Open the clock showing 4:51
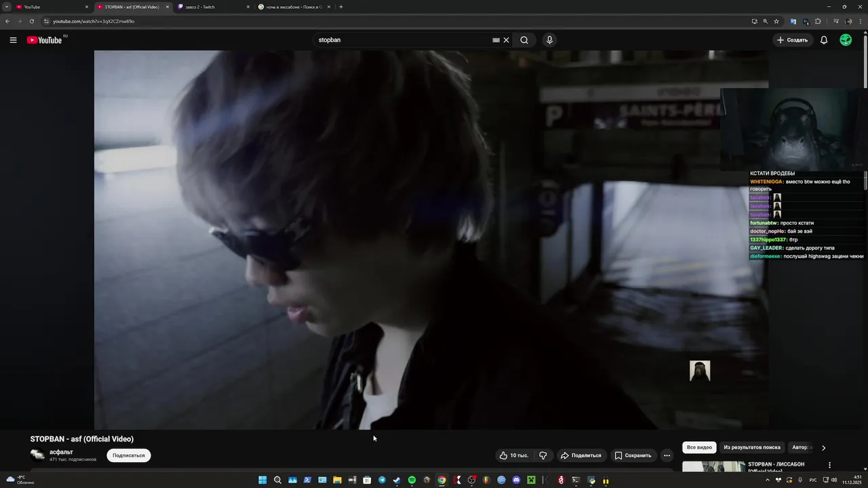 852,480
